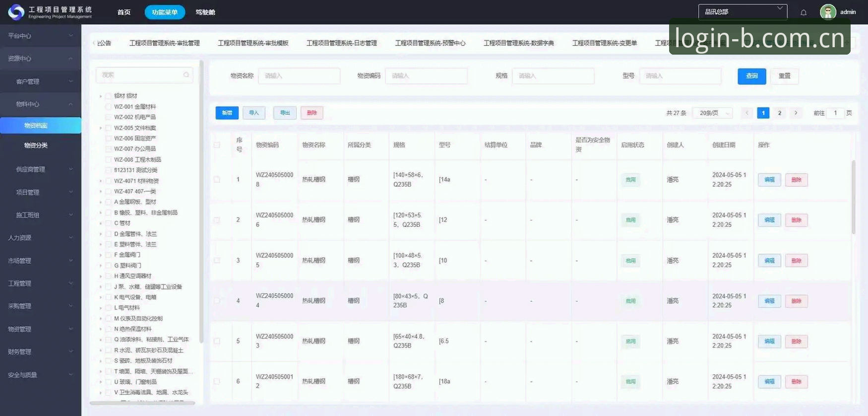This screenshot has height=416, width=868.
Task: Click the 导出 export button
Action: click(285, 113)
